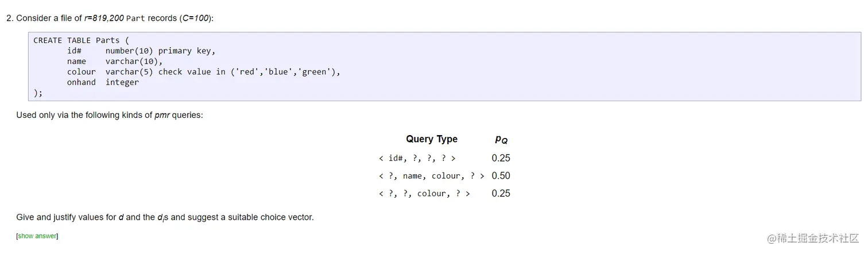The width and height of the screenshot is (868, 253).
Task: Click the onhand integer code line
Action: click(103, 82)
